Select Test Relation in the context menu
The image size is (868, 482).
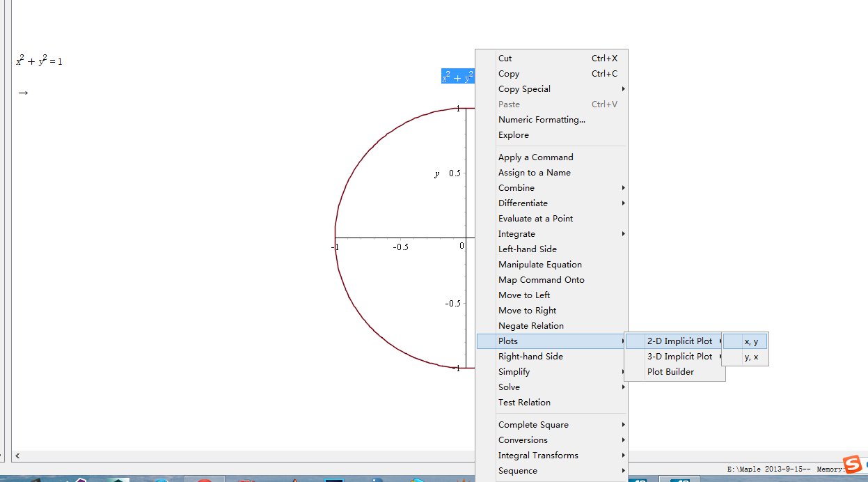(524, 403)
